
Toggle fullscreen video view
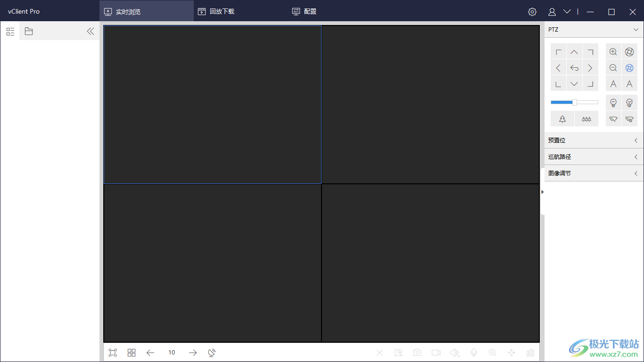click(113, 353)
